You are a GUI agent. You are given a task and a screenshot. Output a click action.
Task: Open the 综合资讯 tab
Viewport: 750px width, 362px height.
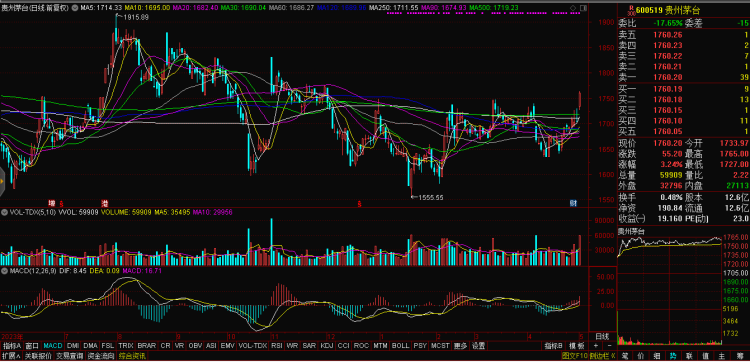point(132,356)
